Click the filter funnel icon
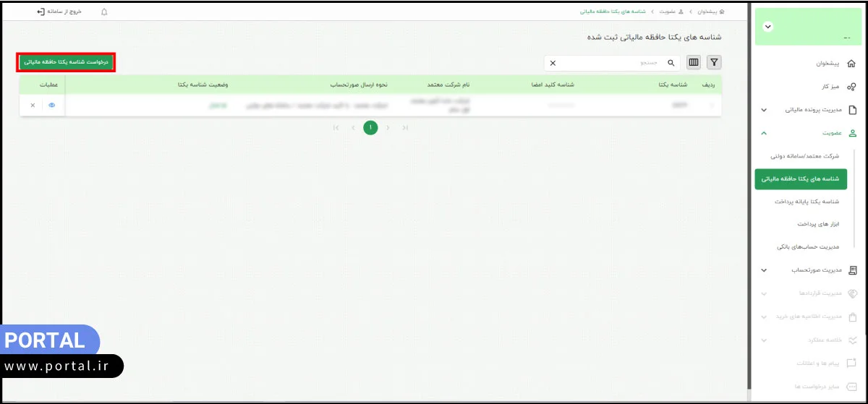 tap(714, 63)
